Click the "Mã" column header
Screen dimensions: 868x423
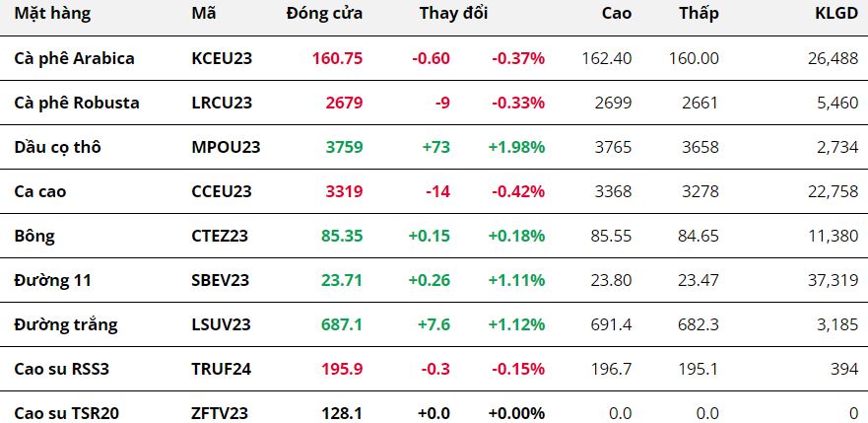coord(204,14)
